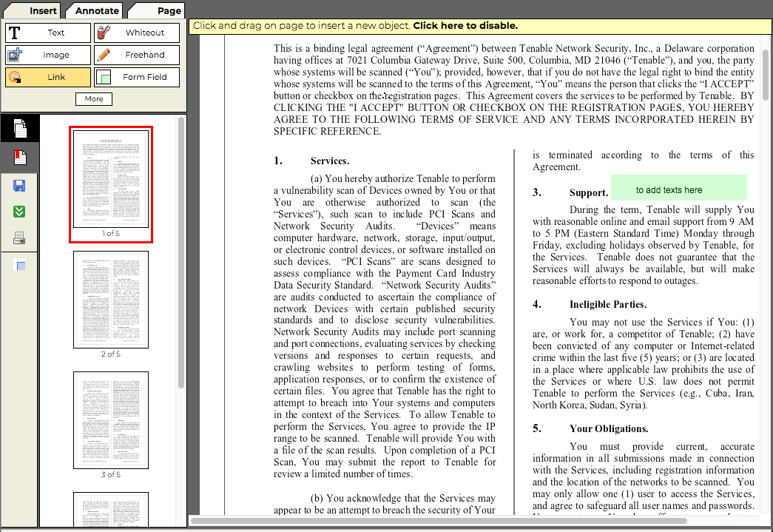Viewport: 773px width, 532px height.
Task: Switch to the Insert tab
Action: pyautogui.click(x=33, y=11)
